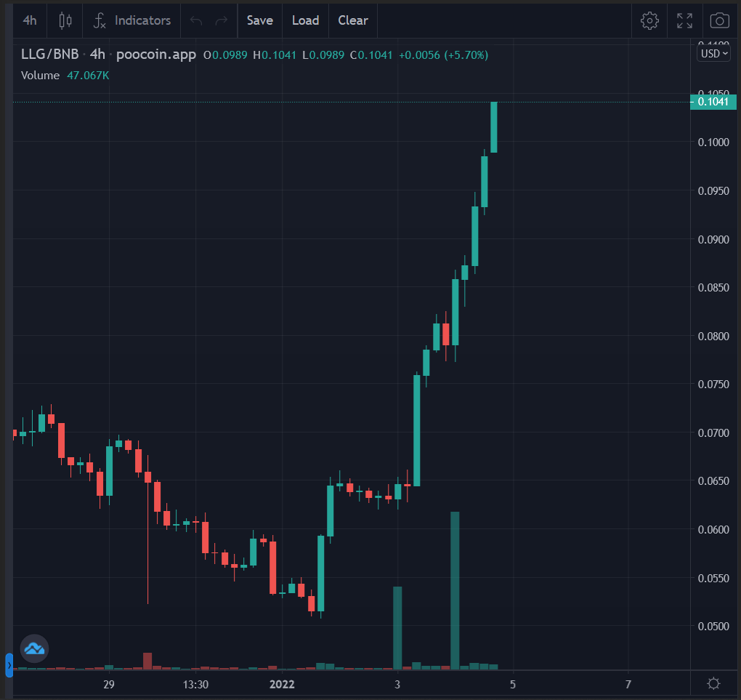Toggle fullscreen mode icon
Image resolution: width=741 pixels, height=700 pixels.
click(684, 20)
